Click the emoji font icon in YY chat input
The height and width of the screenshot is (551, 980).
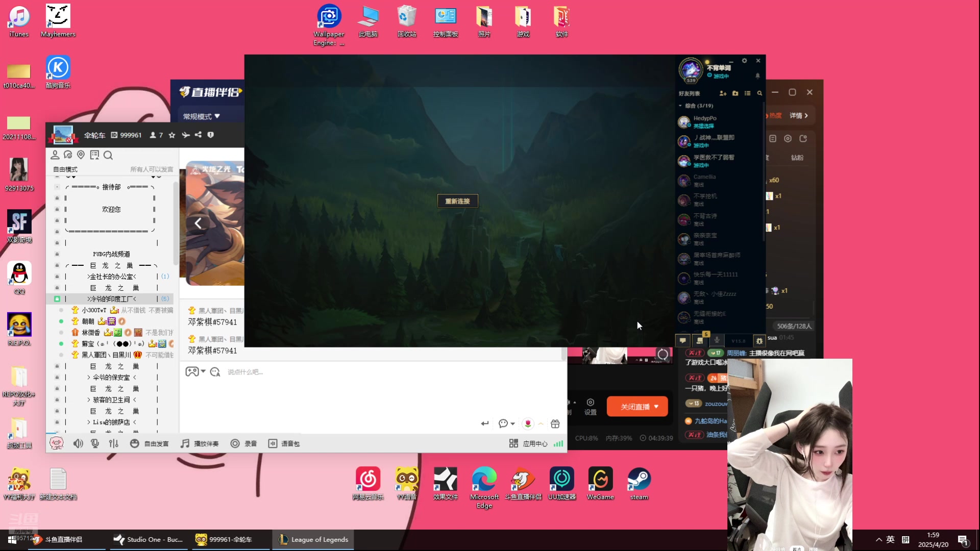pyautogui.click(x=215, y=372)
